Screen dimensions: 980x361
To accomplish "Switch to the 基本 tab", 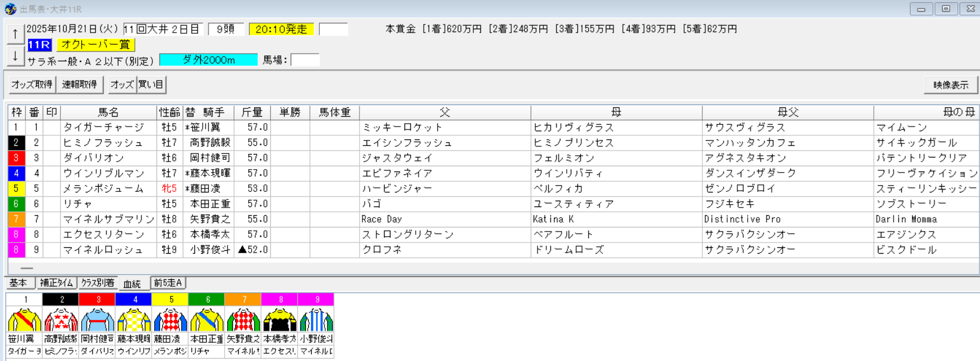I will [x=19, y=283].
